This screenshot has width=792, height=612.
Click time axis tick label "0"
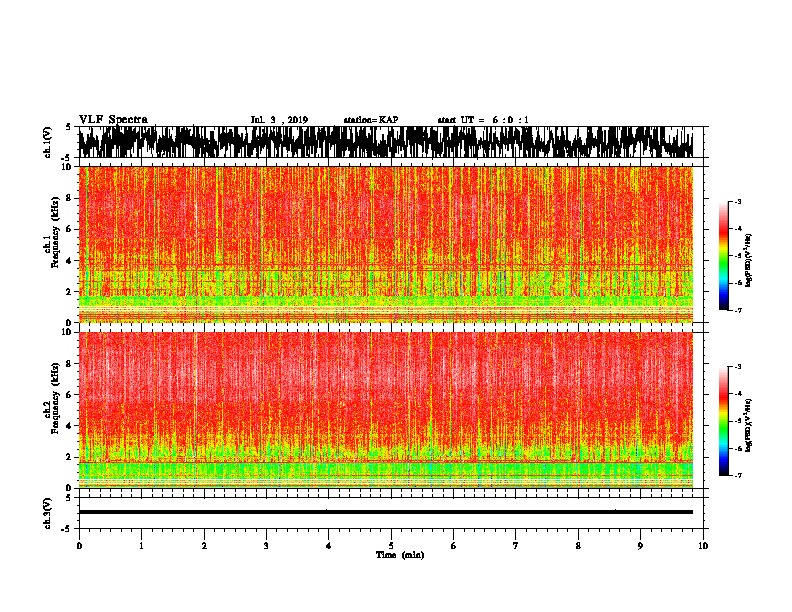coord(79,546)
